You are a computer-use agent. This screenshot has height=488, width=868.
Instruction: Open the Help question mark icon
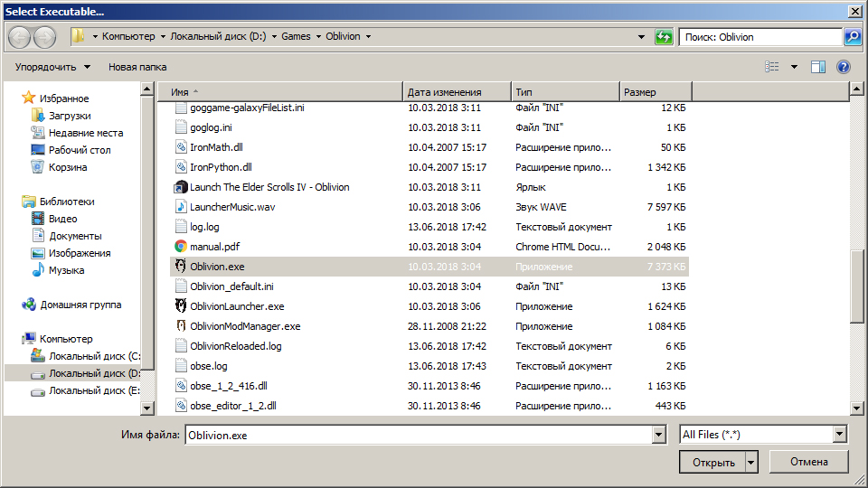(x=843, y=67)
